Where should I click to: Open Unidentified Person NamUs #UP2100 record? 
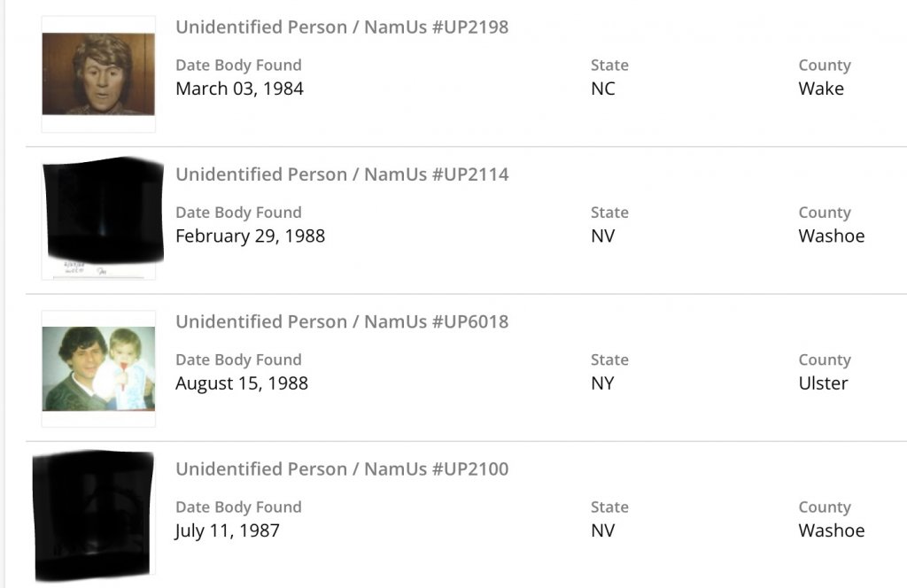pyautogui.click(x=342, y=468)
